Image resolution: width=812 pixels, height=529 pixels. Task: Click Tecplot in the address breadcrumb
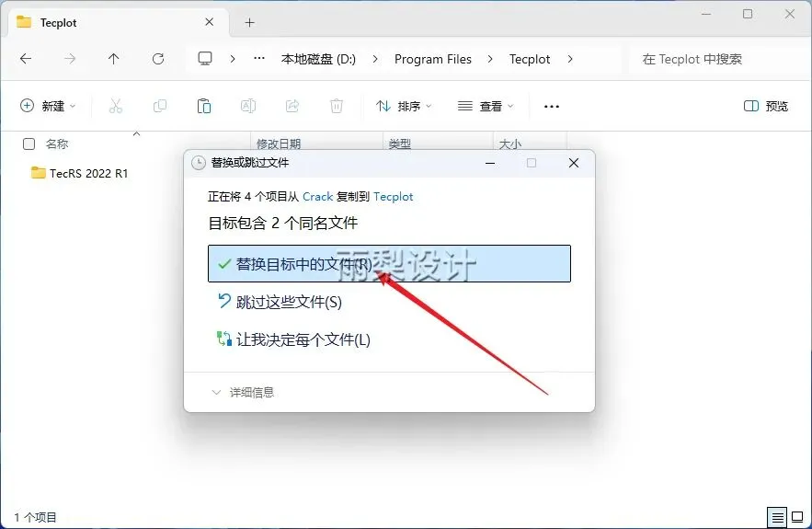point(530,59)
